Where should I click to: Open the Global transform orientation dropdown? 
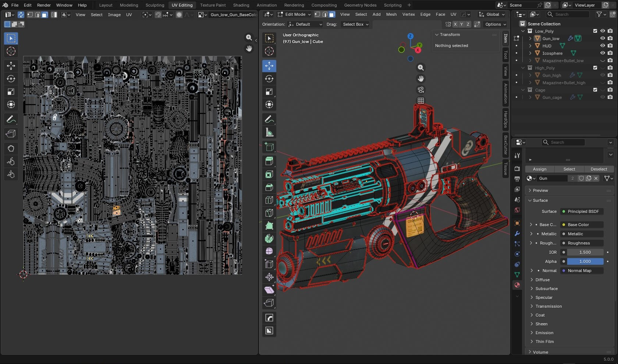[492, 14]
